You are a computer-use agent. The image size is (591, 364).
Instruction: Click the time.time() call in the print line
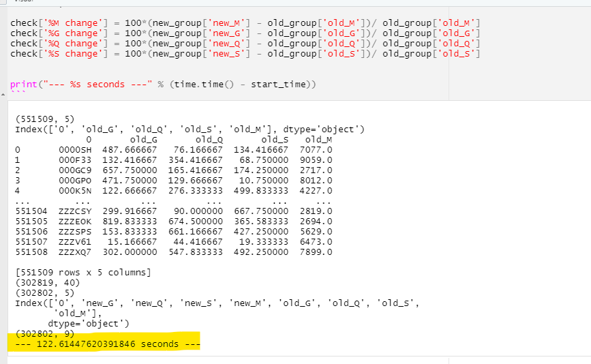(204, 84)
